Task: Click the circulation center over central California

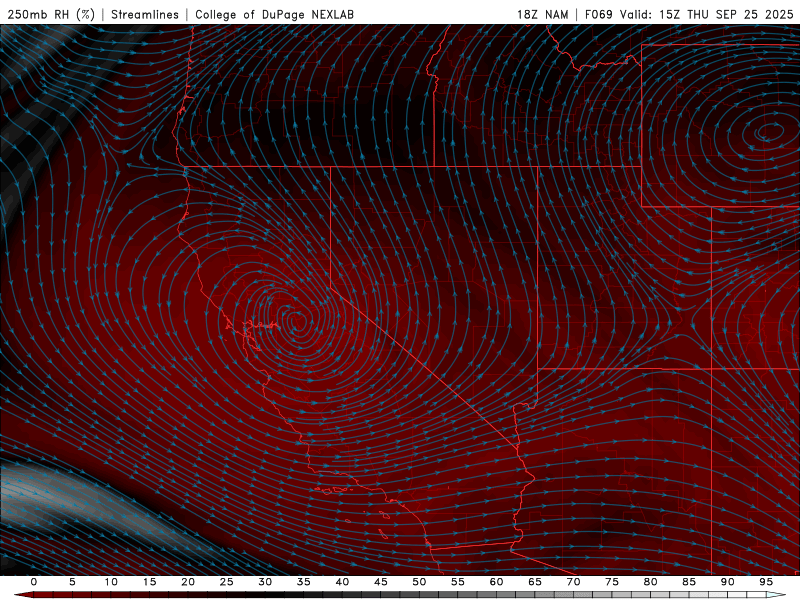Action: (x=297, y=322)
